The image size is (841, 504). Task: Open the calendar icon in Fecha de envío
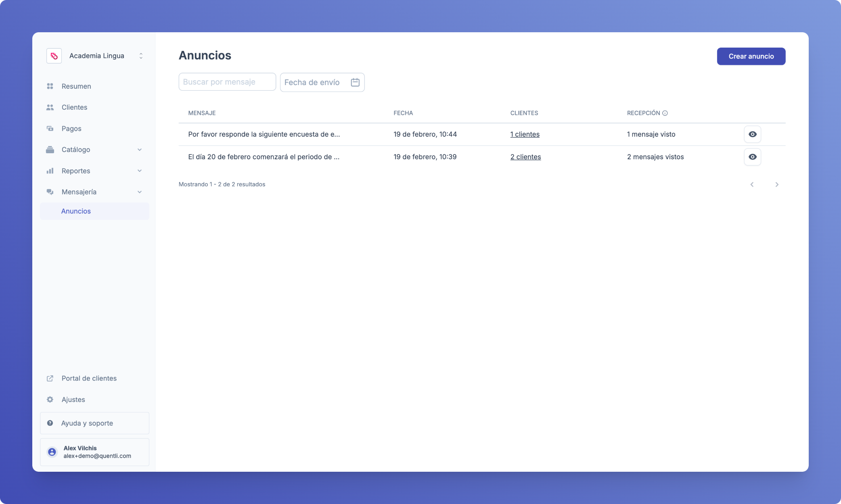click(355, 82)
